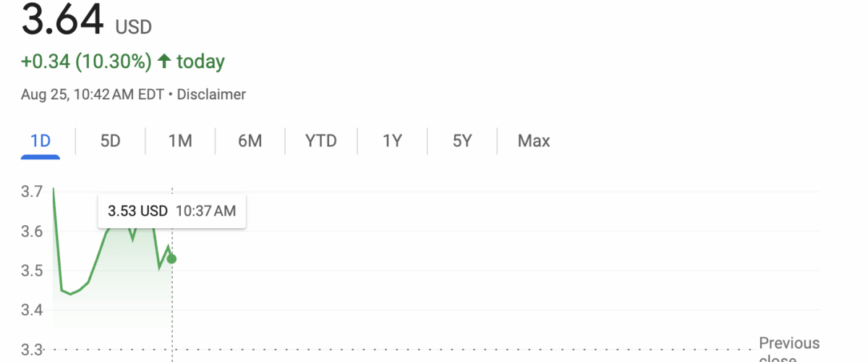The image size is (868, 362).
Task: Open the Disclaimer link
Action: point(211,94)
